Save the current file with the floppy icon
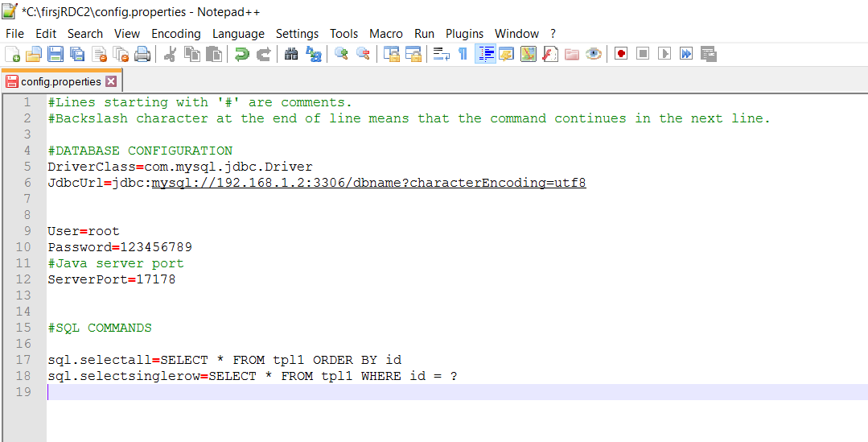Viewport: 868px width, 442px height. 56,54
